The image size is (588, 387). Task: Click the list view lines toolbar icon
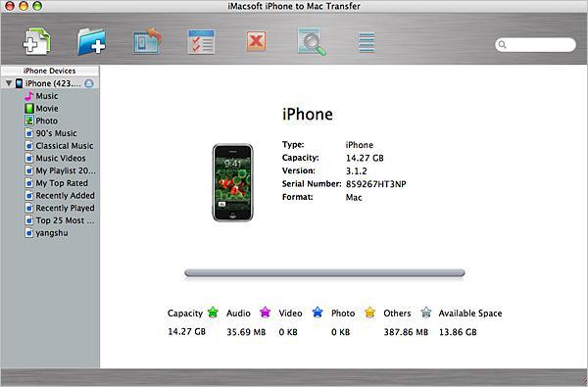click(367, 42)
